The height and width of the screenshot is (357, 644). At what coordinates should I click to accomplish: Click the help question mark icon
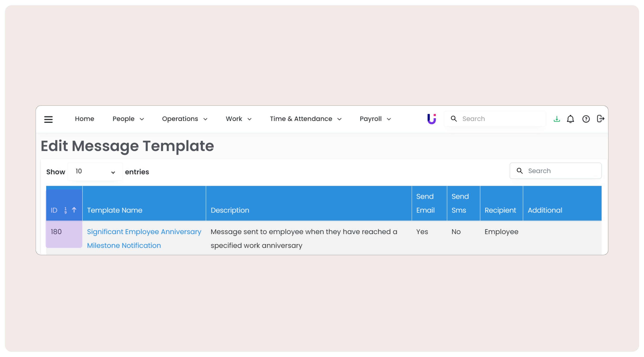(586, 119)
